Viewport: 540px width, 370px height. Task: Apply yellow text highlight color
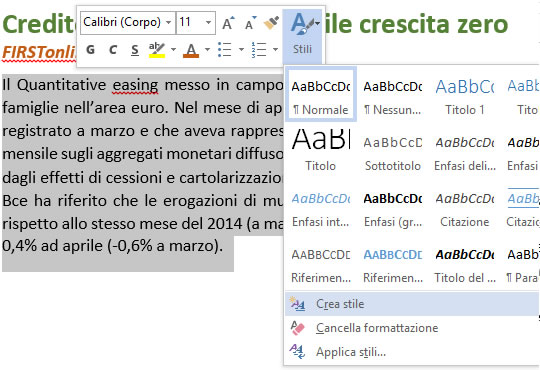point(157,50)
